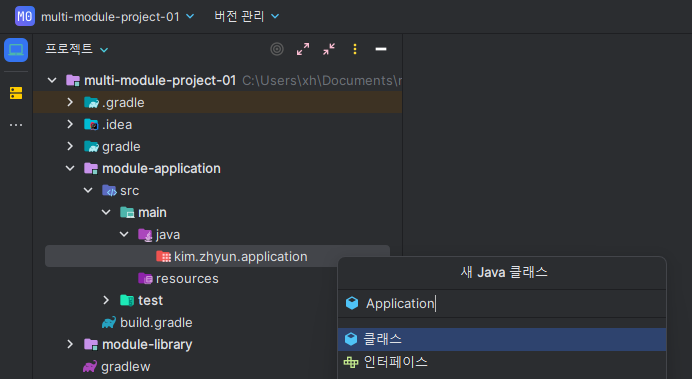
Task: Click the MO project badge icon
Action: click(x=25, y=16)
